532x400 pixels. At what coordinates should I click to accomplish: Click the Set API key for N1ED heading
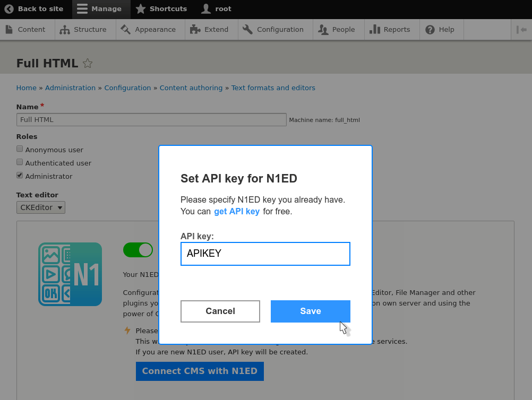[x=239, y=178]
